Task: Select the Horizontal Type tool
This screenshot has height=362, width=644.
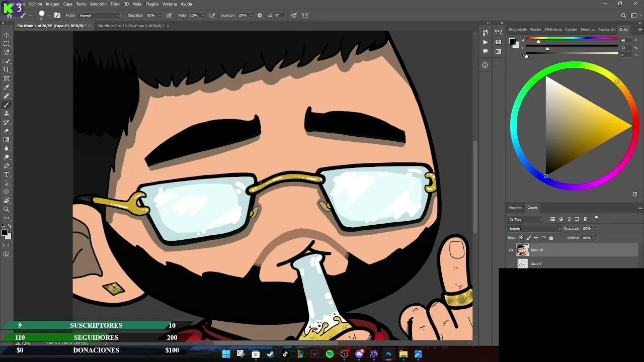Action: tap(7, 174)
